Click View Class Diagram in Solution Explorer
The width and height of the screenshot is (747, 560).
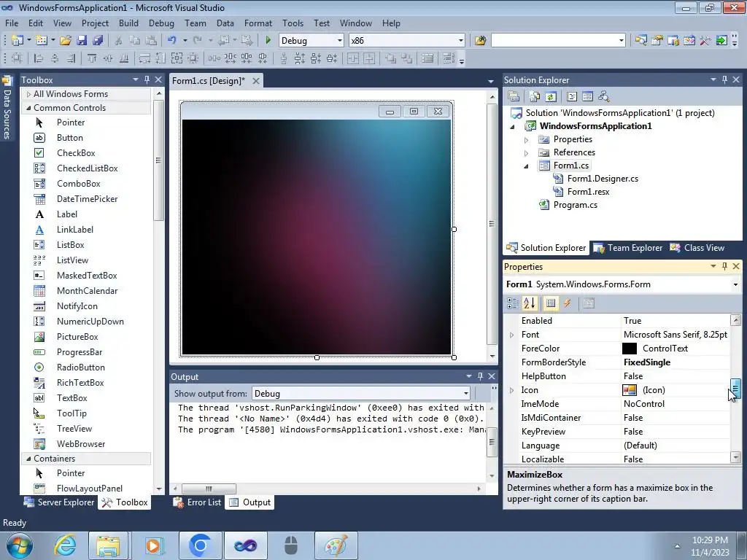click(x=603, y=97)
